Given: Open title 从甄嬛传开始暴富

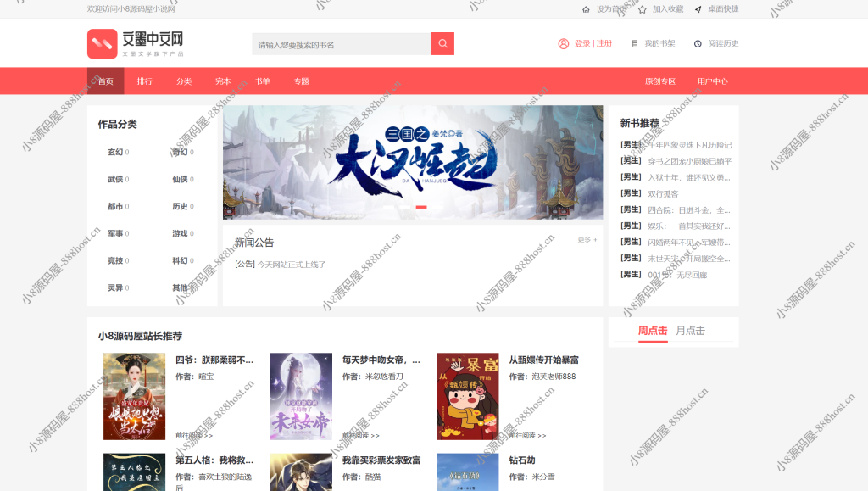Looking at the screenshot, I should click(543, 360).
